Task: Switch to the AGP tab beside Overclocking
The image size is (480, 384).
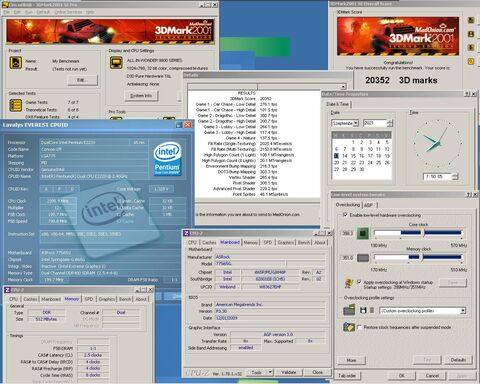Action: pyautogui.click(x=369, y=205)
